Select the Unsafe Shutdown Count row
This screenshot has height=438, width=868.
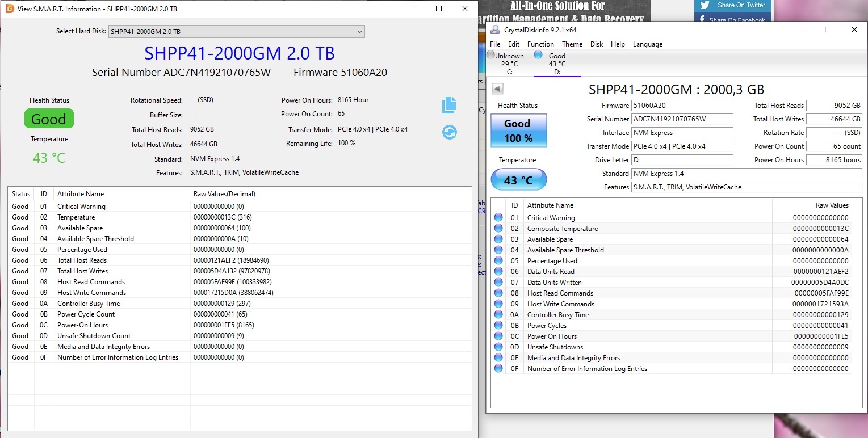click(x=94, y=336)
